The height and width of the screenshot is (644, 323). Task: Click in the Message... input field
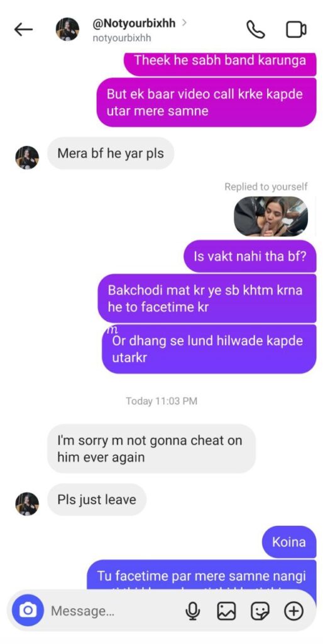(x=115, y=611)
